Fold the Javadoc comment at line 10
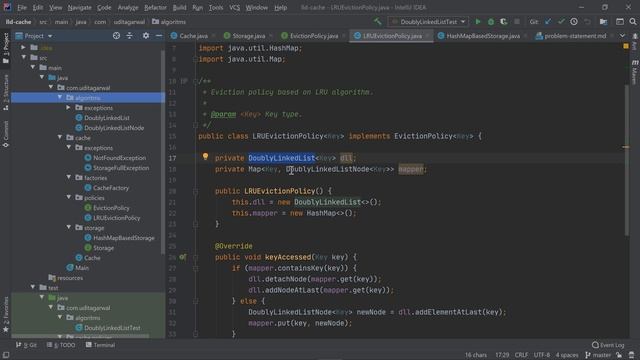The image size is (640, 360). coord(195,81)
